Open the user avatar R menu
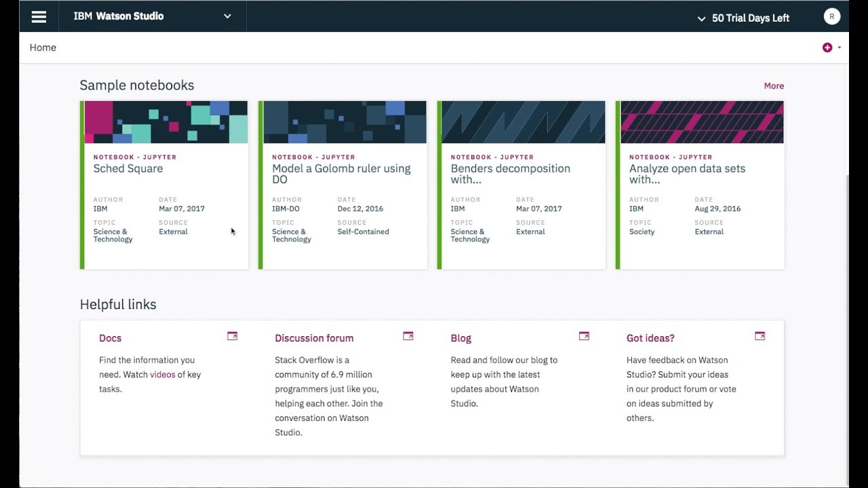The height and width of the screenshot is (488, 868). click(832, 17)
